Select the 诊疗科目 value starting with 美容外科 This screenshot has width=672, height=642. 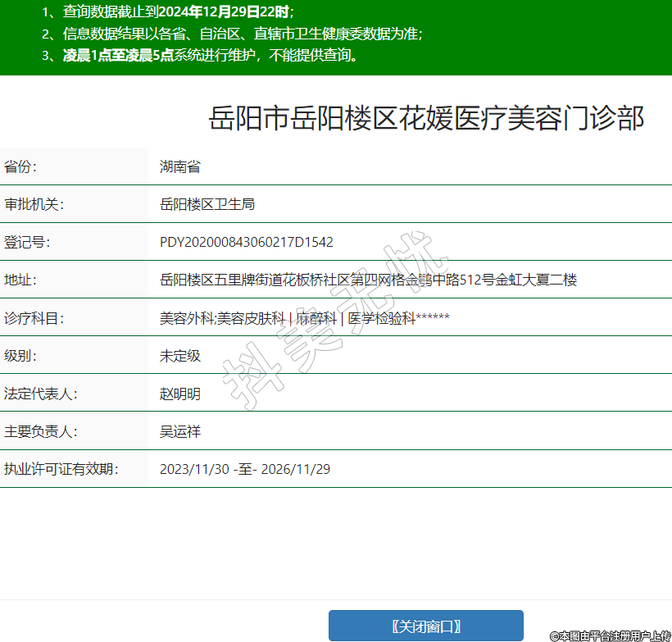point(304,318)
